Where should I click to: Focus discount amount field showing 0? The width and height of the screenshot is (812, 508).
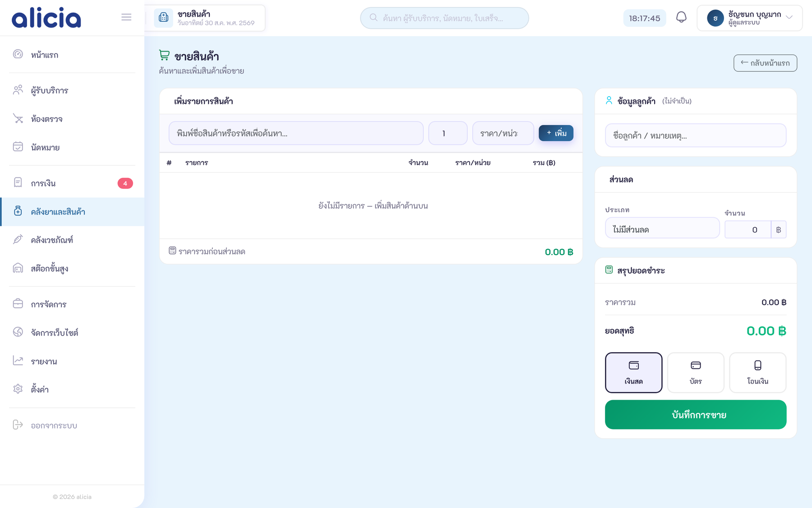pyautogui.click(x=748, y=229)
